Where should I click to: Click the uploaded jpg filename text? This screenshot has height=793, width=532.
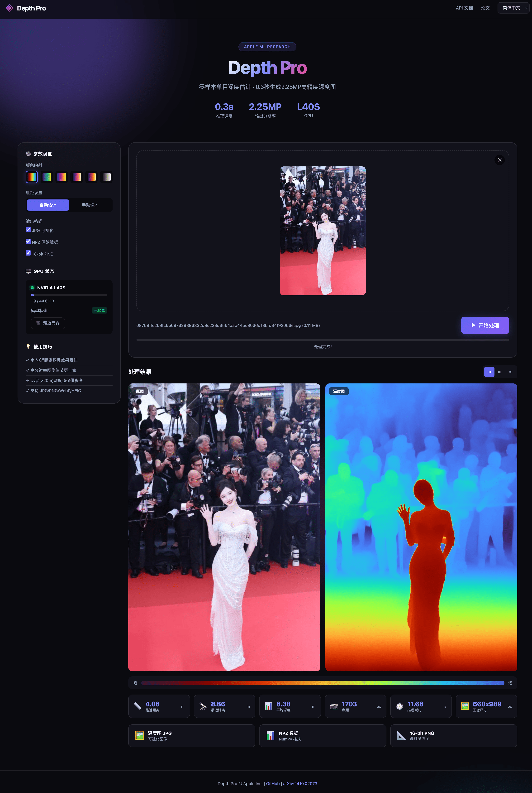coord(228,326)
